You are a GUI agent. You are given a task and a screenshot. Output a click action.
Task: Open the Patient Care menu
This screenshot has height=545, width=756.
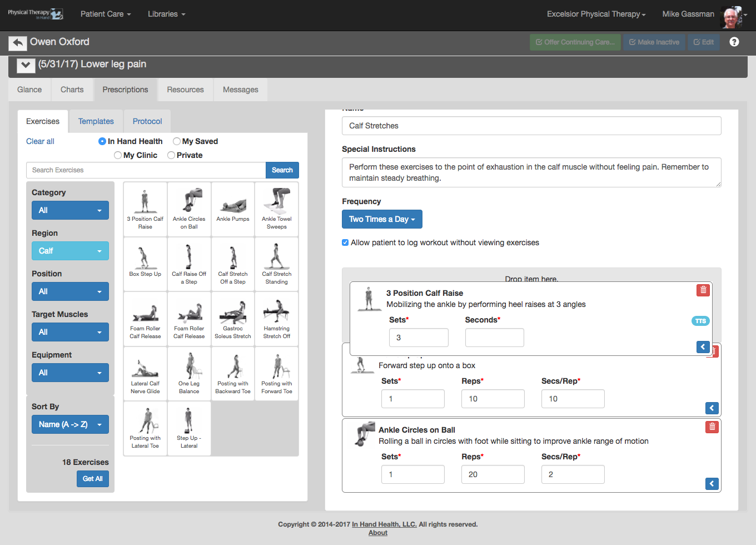point(106,14)
